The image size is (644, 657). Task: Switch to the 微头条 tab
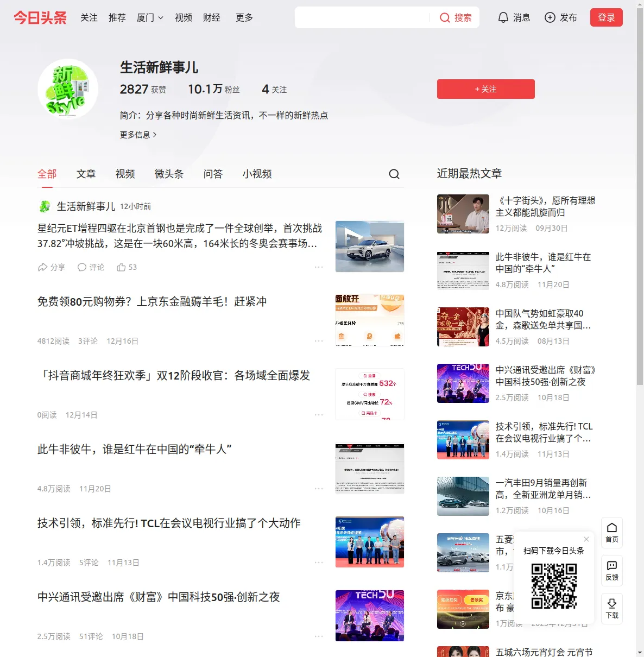pos(169,174)
